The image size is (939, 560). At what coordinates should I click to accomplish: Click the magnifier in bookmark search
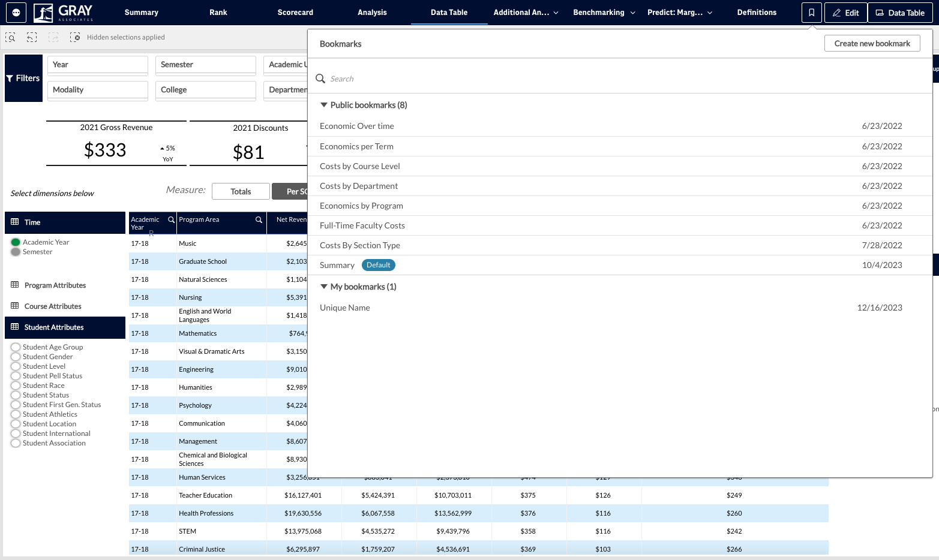320,79
